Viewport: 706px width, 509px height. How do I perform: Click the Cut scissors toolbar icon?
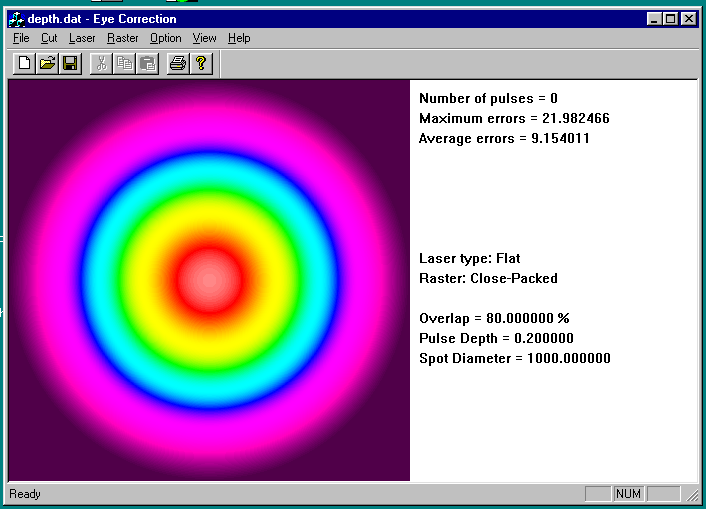101,64
